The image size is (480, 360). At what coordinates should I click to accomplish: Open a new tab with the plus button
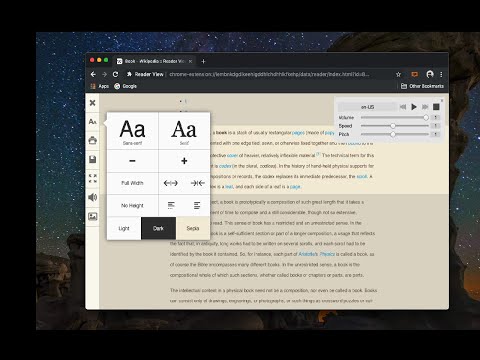[x=203, y=61]
